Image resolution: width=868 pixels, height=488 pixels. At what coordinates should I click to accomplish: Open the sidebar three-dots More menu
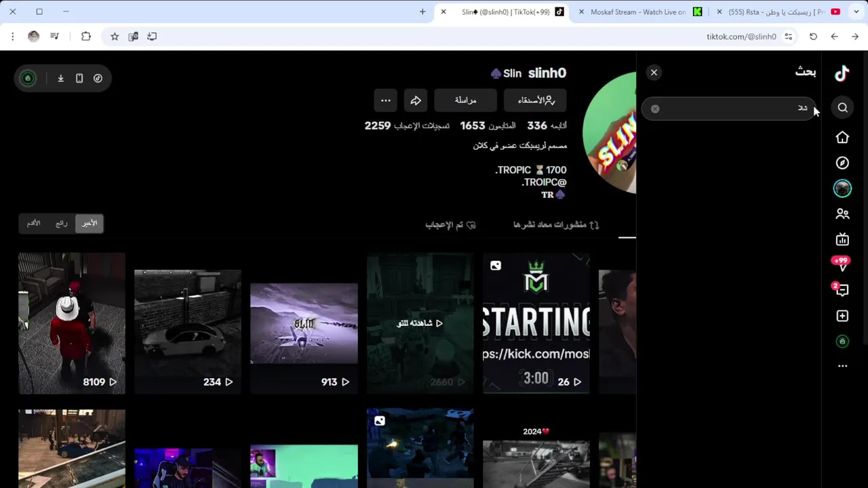[842, 366]
